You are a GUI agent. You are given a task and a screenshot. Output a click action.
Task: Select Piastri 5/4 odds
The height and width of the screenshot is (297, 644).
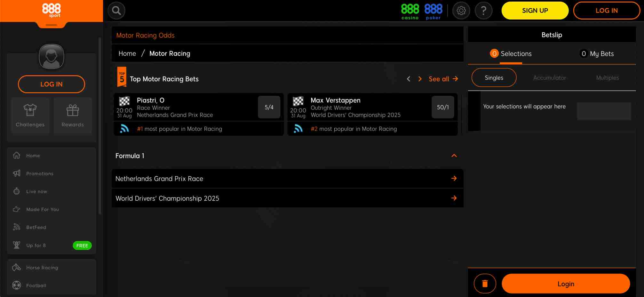(269, 107)
